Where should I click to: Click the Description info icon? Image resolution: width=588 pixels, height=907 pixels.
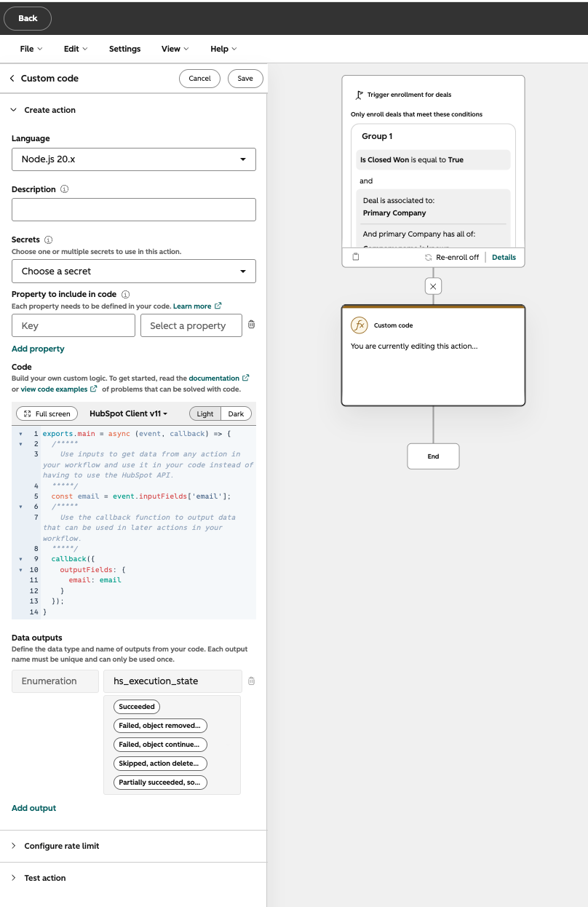65,189
